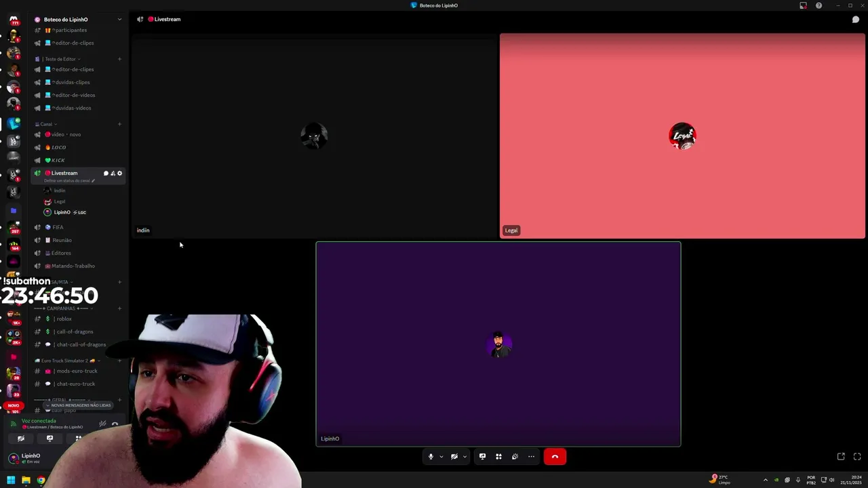The width and height of the screenshot is (868, 488).
Task: Create invite for Livestream channel
Action: (x=113, y=174)
